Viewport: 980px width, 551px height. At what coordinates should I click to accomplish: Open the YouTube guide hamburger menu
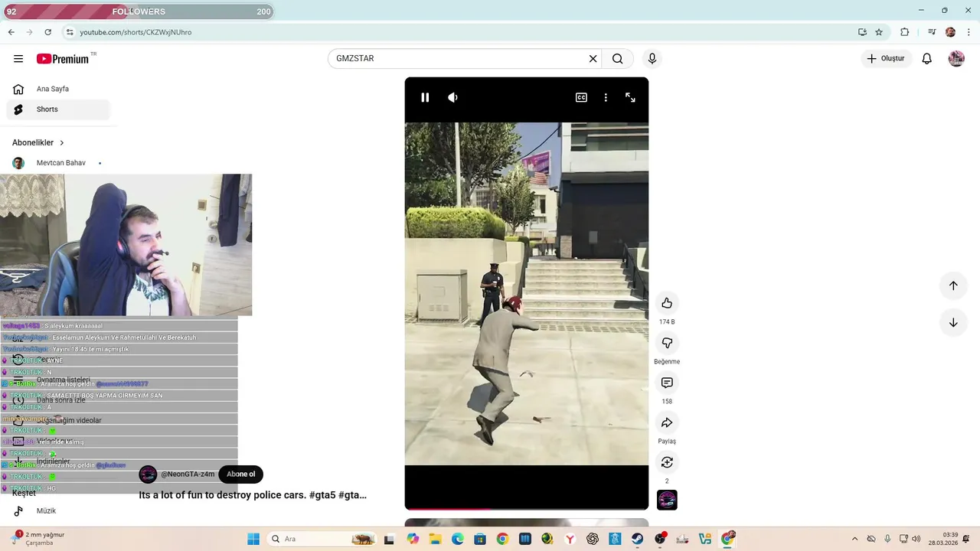pyautogui.click(x=18, y=59)
